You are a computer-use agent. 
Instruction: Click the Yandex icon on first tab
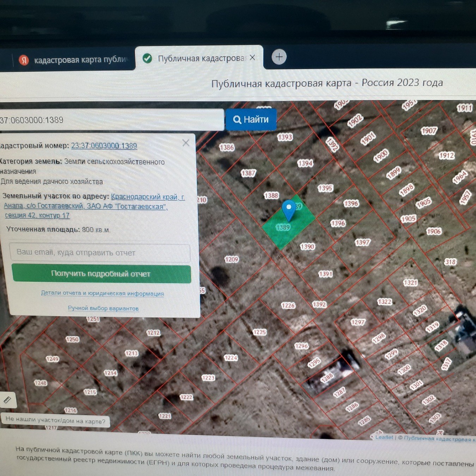[x=24, y=60]
